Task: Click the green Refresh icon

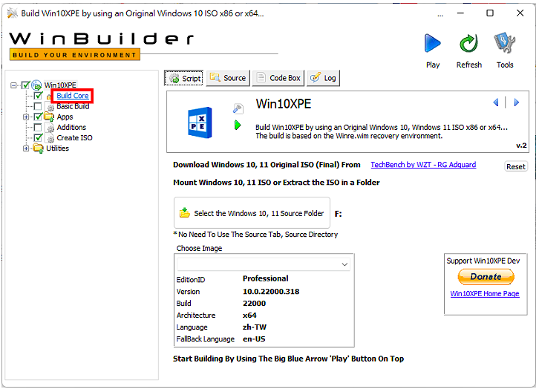Action: point(469,43)
